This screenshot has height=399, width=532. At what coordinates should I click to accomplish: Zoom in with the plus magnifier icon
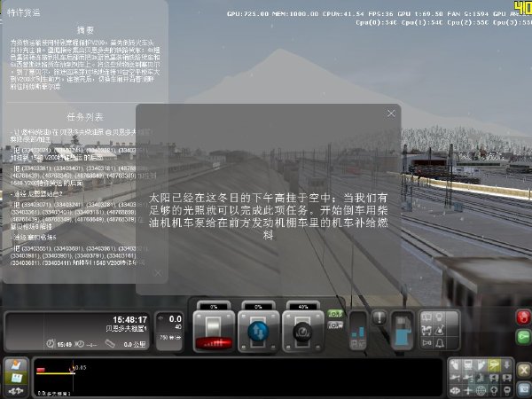point(494,390)
